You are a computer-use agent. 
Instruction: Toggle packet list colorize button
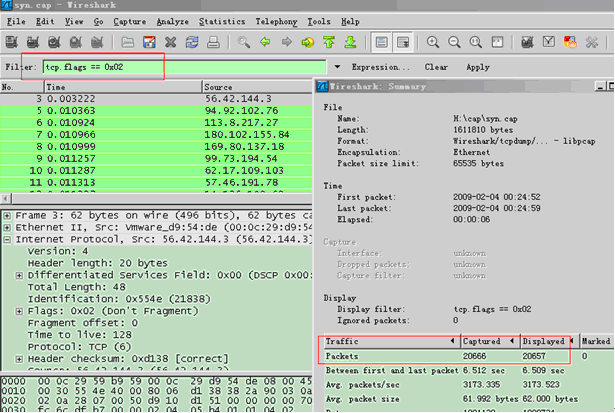click(381, 42)
